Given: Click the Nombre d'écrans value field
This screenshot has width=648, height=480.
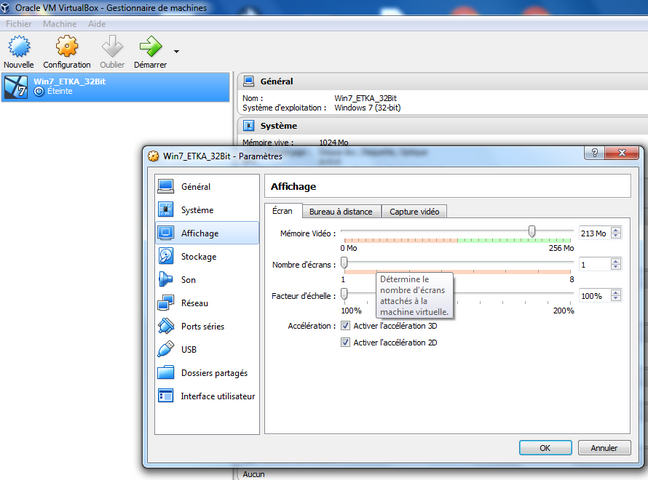Looking at the screenshot, I should coord(595,265).
